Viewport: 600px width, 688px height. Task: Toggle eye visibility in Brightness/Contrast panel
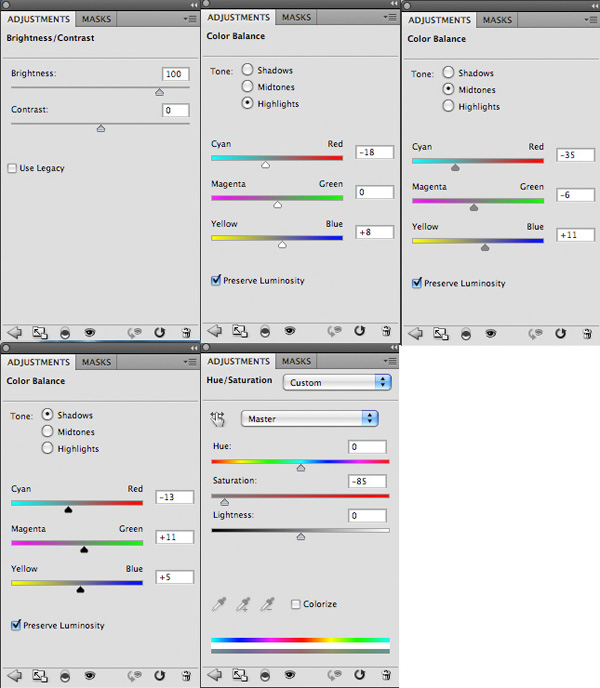(x=90, y=333)
